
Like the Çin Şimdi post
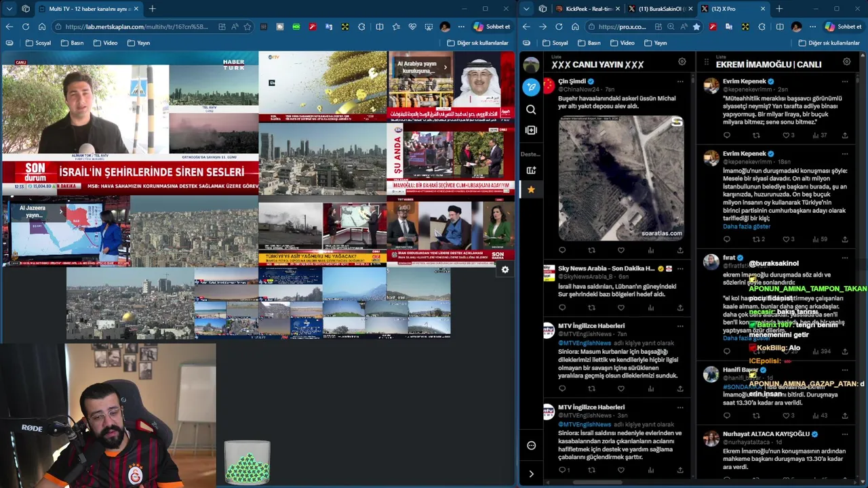tap(620, 250)
